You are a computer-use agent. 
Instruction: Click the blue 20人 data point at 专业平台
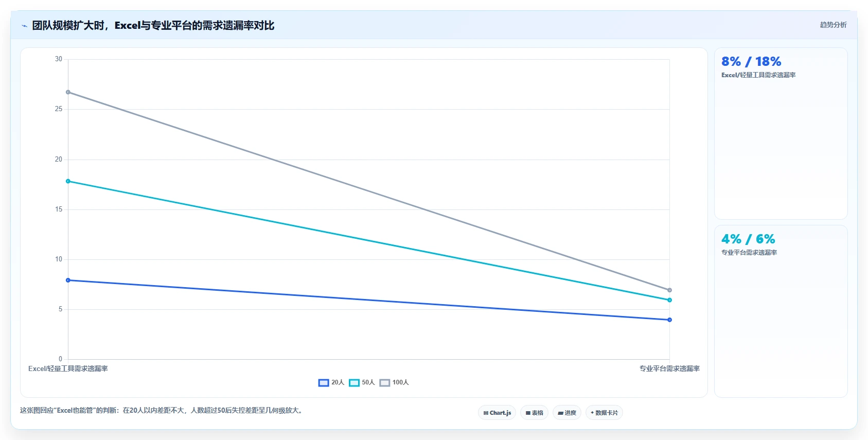point(669,320)
